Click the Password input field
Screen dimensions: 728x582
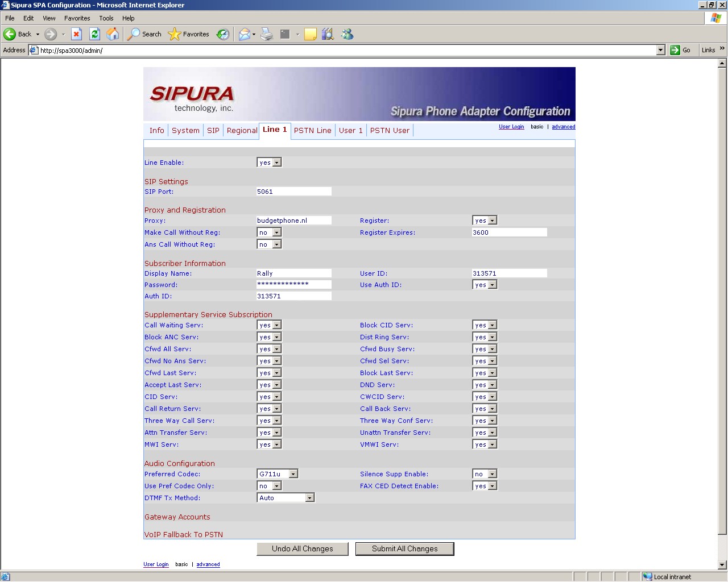pyautogui.click(x=294, y=285)
